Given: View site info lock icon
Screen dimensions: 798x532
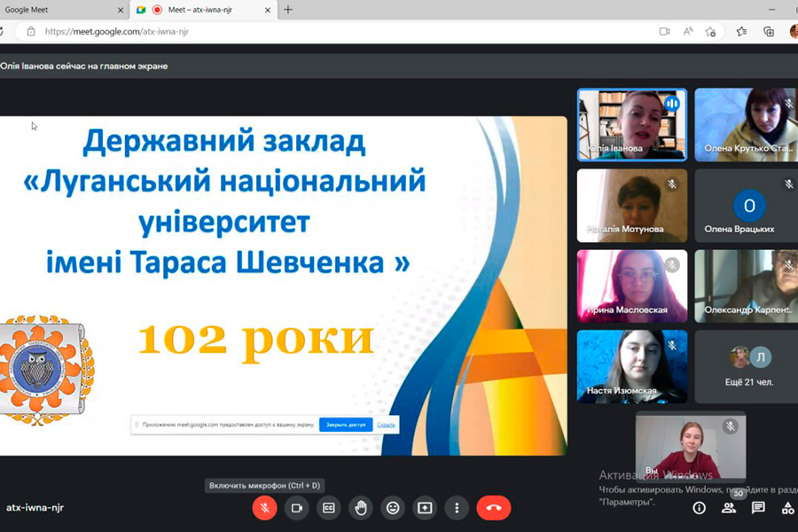Looking at the screenshot, I should coord(31,32).
